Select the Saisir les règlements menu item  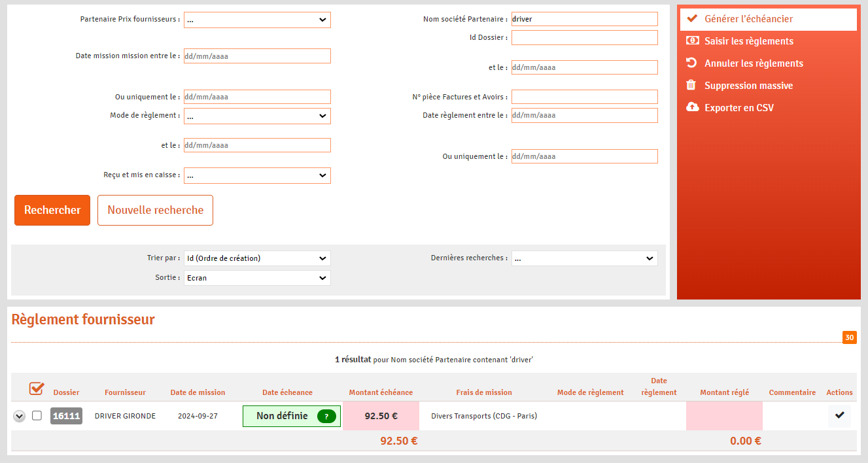[748, 41]
